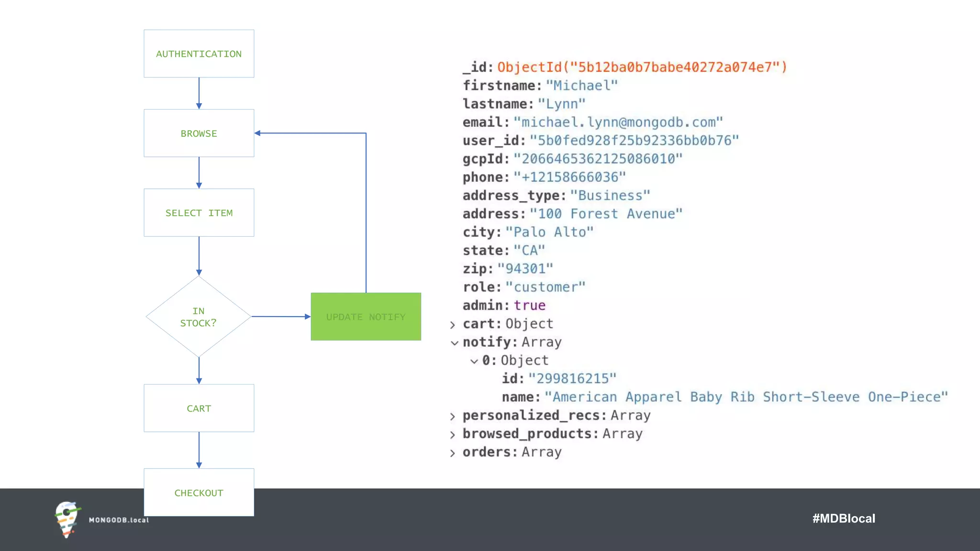Viewport: 980px width, 551px height.
Task: Click the admin true value
Action: coord(529,305)
